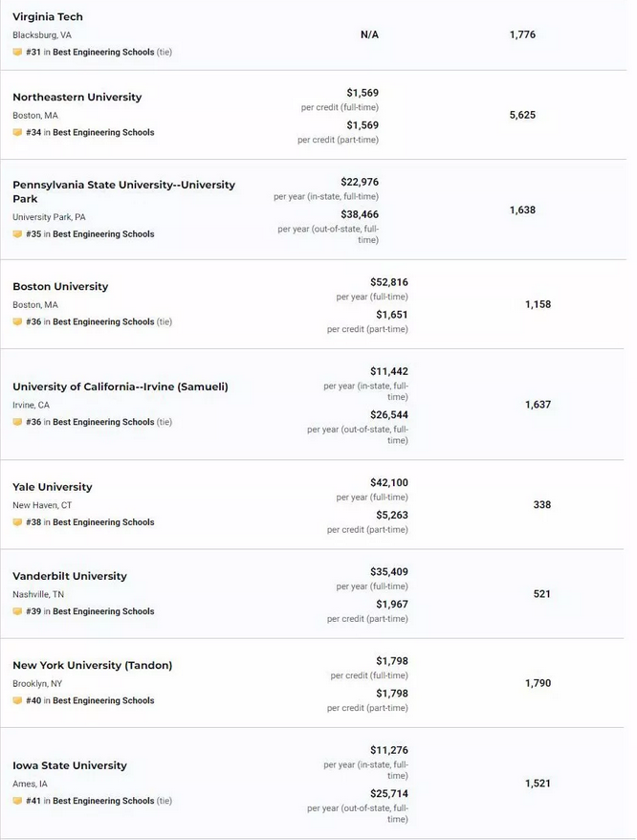Screen dimensions: 637x840
Task: Open the Virginia Tech school page
Action: tap(48, 17)
